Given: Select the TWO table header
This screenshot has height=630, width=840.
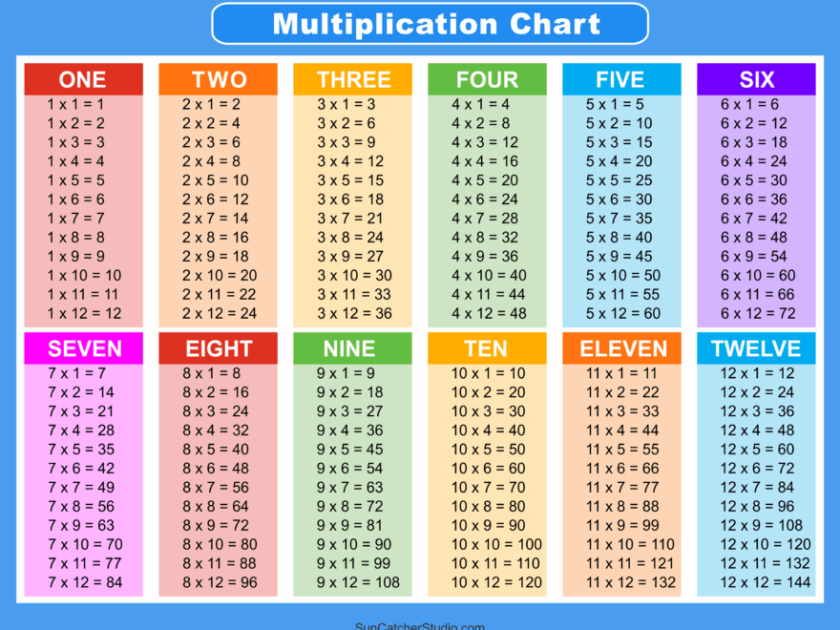Looking at the screenshot, I should [x=218, y=79].
